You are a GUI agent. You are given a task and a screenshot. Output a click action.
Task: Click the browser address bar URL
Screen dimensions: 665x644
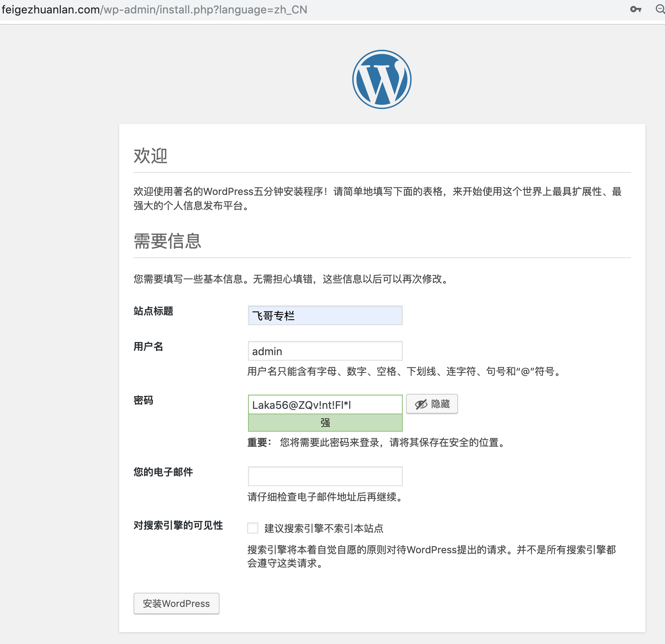pyautogui.click(x=154, y=9)
